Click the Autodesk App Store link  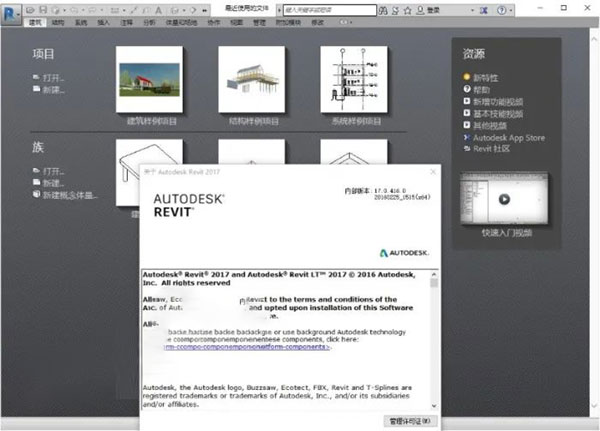coord(509,138)
